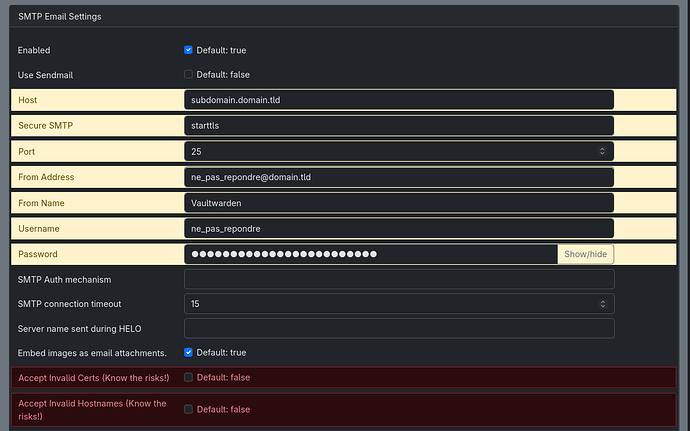Viewport: 690px width, 431px height.
Task: Adjust SMTP connection timeout using stepper arrows
Action: tap(602, 303)
